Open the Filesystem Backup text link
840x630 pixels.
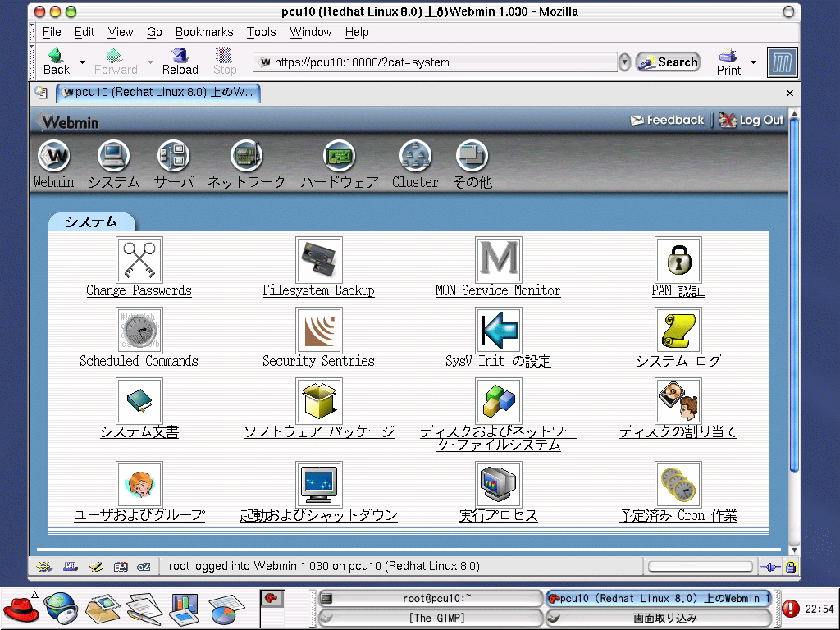point(319,291)
